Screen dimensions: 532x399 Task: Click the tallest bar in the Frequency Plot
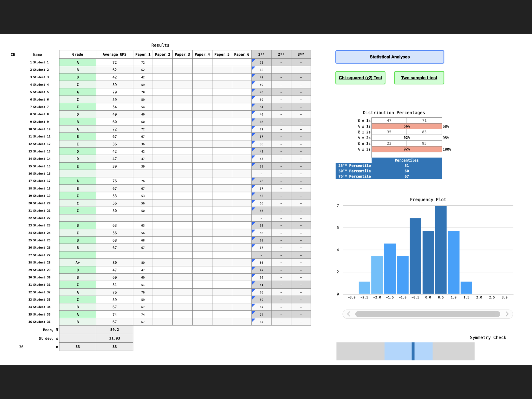coord(441,249)
